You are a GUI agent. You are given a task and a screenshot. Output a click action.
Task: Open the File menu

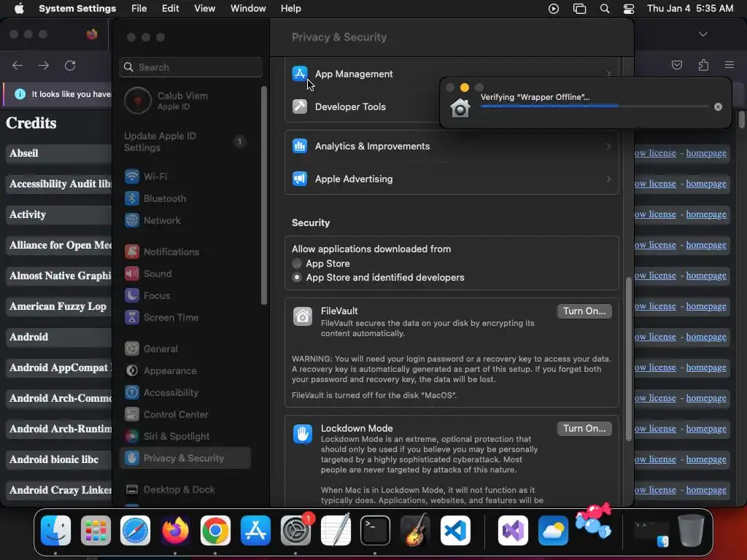139,9
